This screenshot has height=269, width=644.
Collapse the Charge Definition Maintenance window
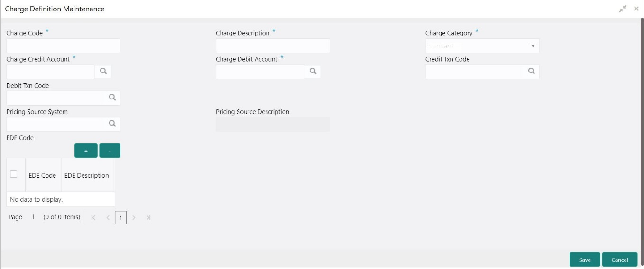coord(623,9)
